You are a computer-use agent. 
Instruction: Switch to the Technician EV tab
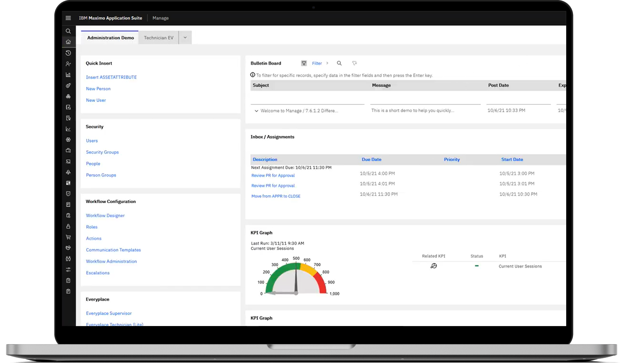158,37
